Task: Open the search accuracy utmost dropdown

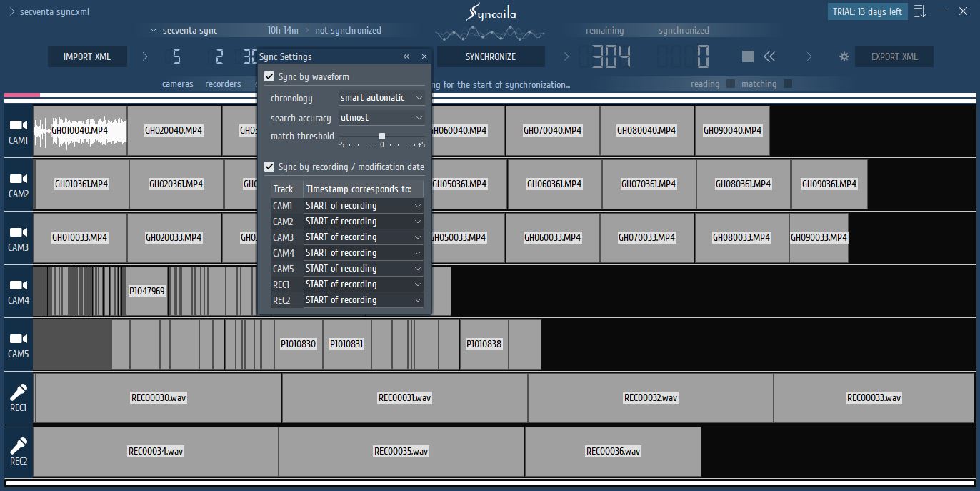Action: click(381, 118)
